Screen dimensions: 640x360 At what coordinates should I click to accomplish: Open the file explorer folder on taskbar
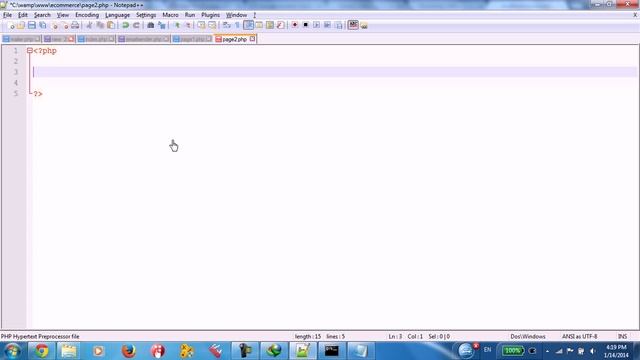click(x=69, y=351)
